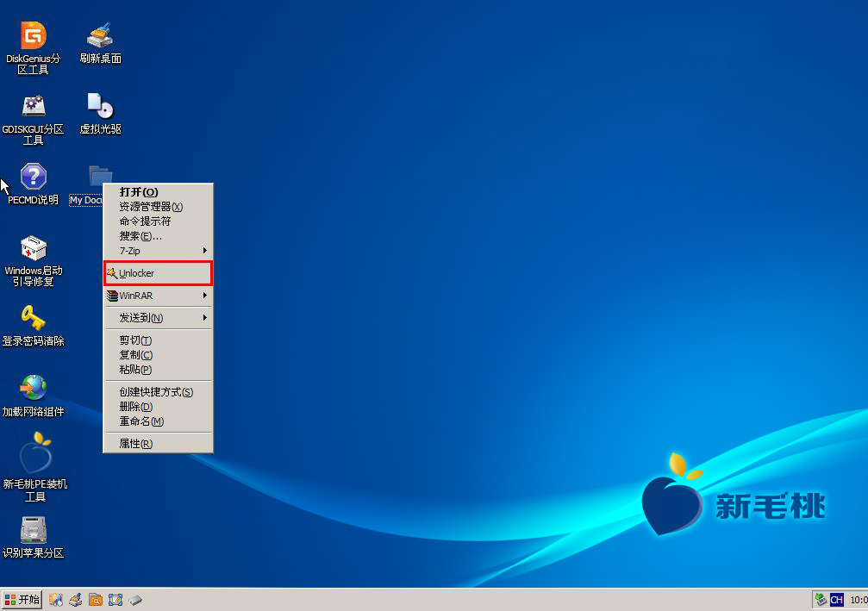Choose 属性(R) in the context menu
This screenshot has width=868, height=611.
click(159, 444)
